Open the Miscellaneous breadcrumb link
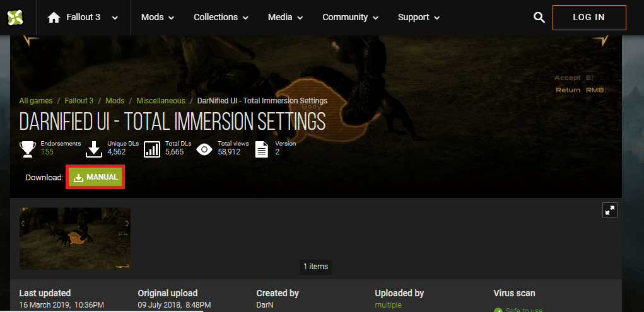644x312 pixels. (x=161, y=101)
